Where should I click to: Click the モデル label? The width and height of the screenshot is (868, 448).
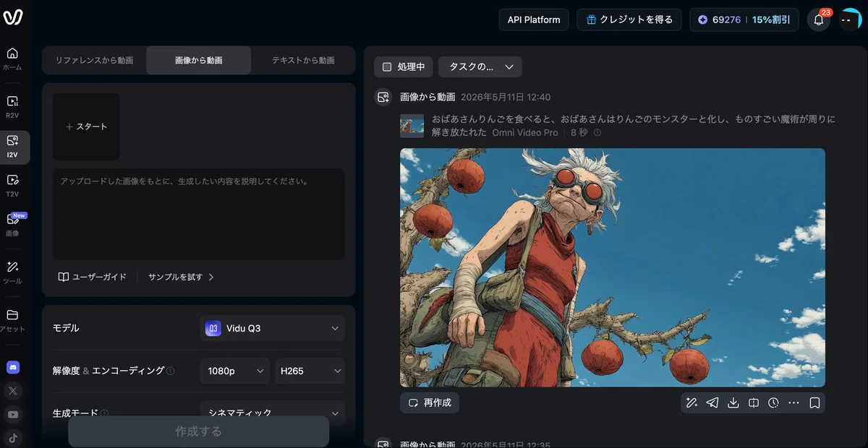[x=66, y=328]
